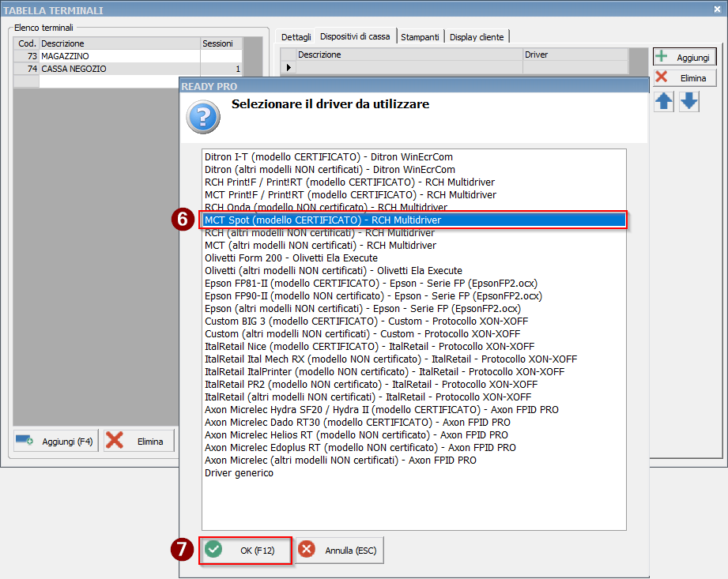The height and width of the screenshot is (579, 728).
Task: Cancel with the Annulla (ESC) button
Action: (340, 551)
